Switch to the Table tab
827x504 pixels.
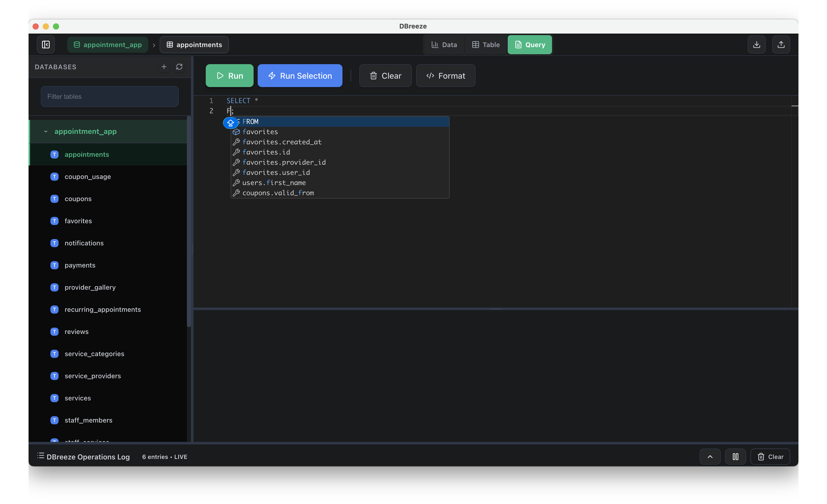tap(486, 45)
